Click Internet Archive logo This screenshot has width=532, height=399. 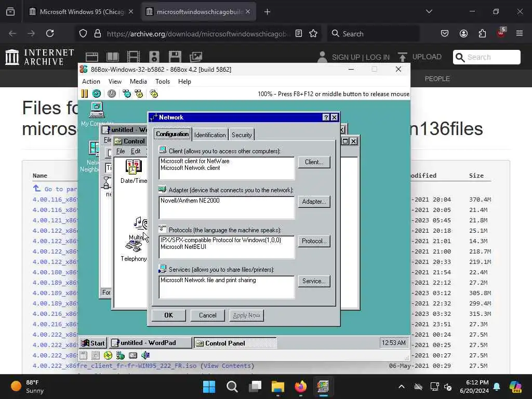39,57
